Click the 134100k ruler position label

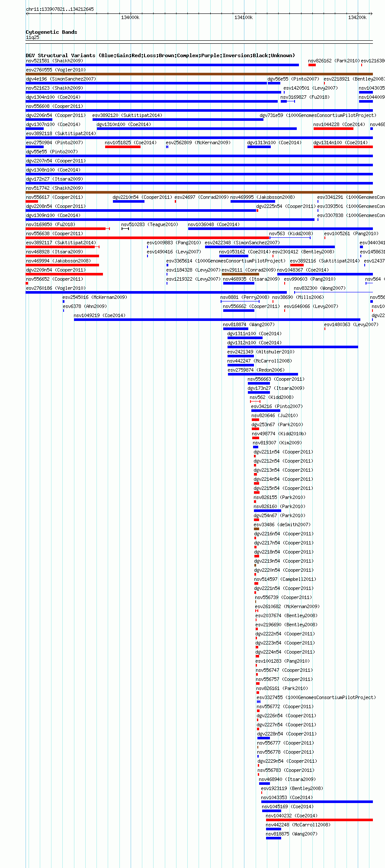[x=244, y=17]
